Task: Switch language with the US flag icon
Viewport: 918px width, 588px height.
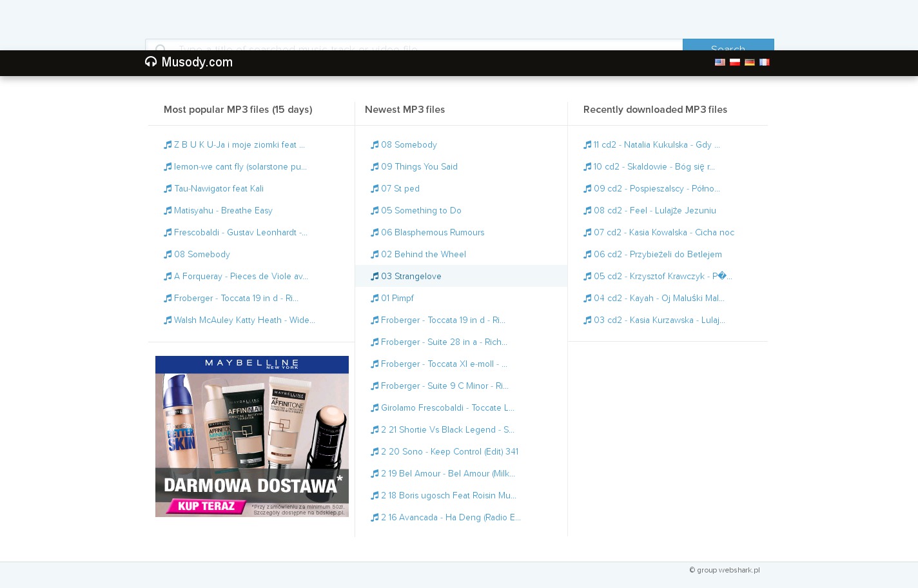Action: (x=719, y=63)
